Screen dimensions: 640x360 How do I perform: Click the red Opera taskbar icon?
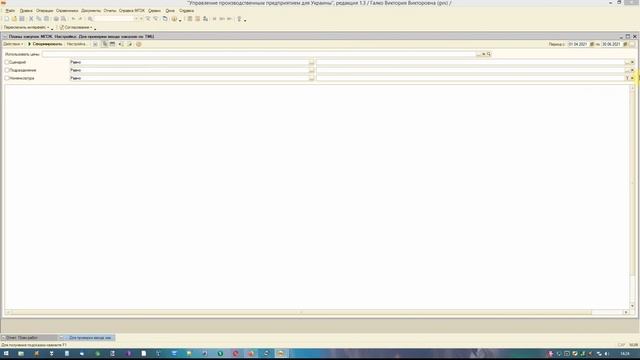[x=236, y=353]
